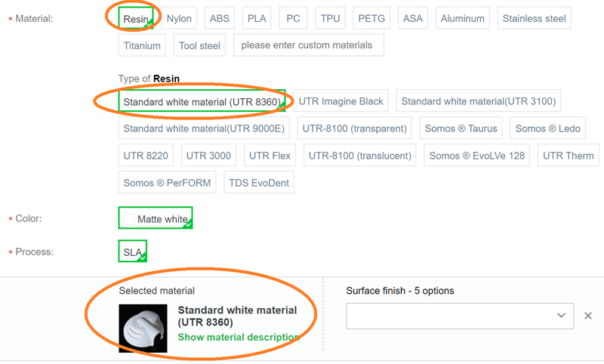Image resolution: width=604 pixels, height=364 pixels.
Task: Clear surface finish with X icon
Action: [588, 316]
